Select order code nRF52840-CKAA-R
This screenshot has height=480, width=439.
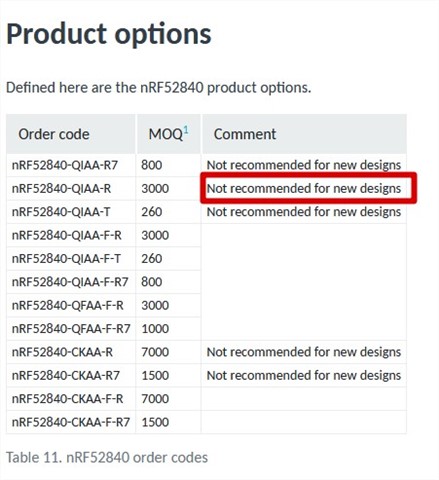pyautogui.click(x=62, y=352)
